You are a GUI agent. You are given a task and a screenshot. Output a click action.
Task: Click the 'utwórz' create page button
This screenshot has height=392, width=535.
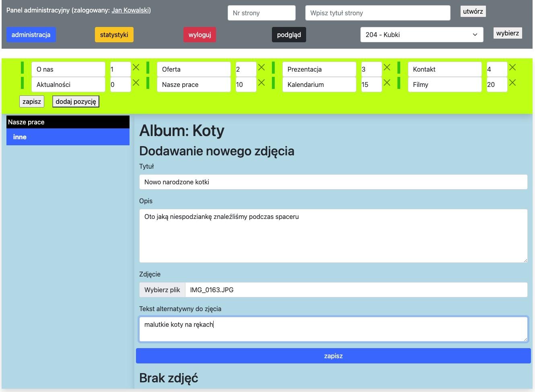(x=473, y=11)
